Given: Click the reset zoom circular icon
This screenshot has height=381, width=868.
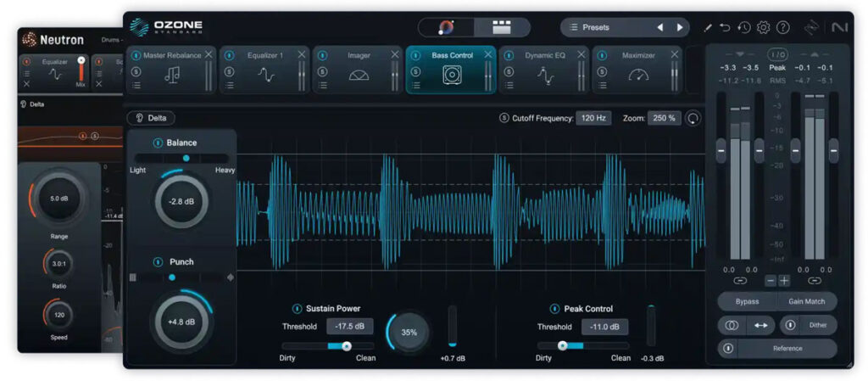Looking at the screenshot, I should tap(692, 118).
